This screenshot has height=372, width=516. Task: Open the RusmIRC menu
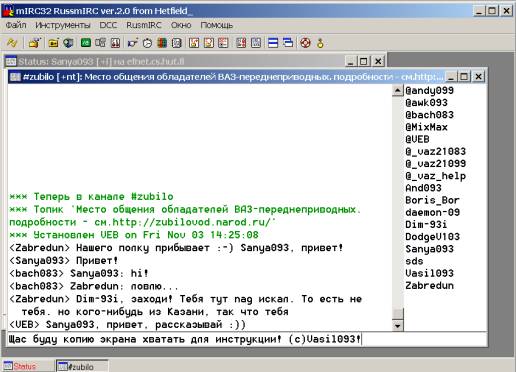point(144,25)
